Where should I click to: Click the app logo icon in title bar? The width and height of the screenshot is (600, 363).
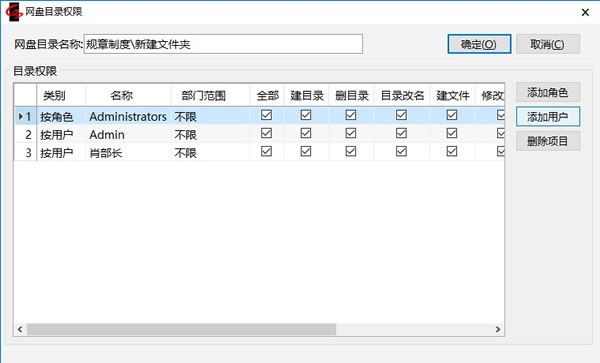tap(13, 11)
